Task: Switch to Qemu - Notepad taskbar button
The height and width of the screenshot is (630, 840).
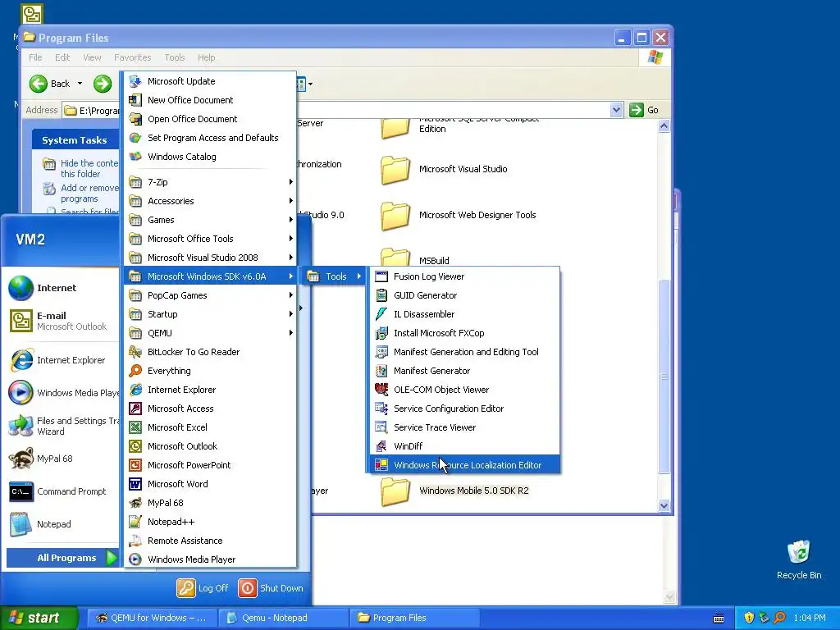Action: (x=284, y=618)
